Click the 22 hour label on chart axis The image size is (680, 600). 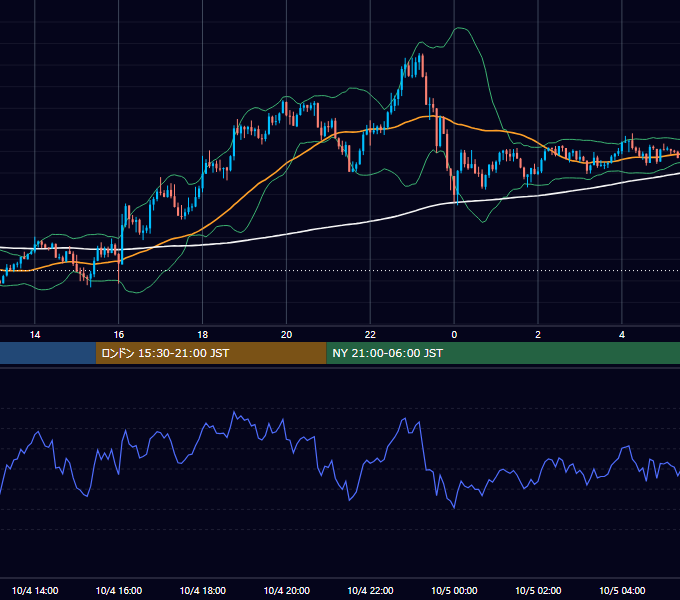click(370, 335)
